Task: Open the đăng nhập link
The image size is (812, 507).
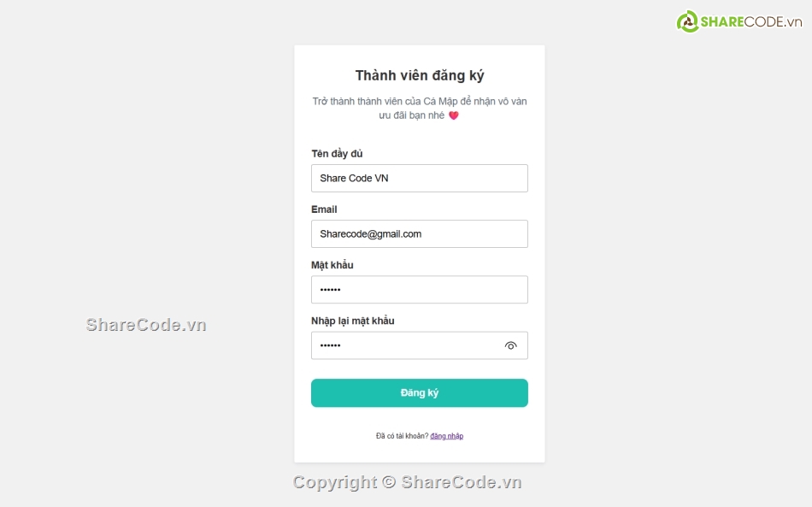Action: (x=448, y=435)
